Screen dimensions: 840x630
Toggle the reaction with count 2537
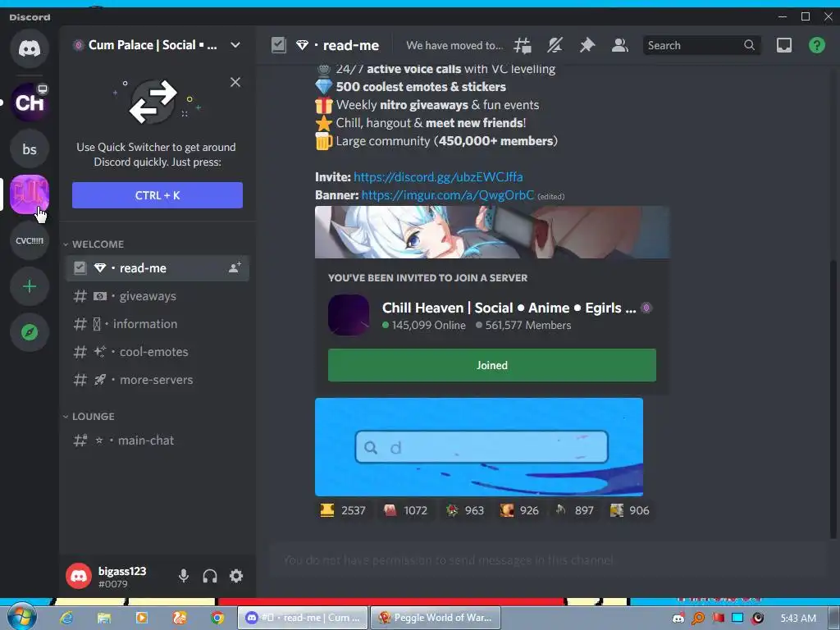tap(343, 510)
